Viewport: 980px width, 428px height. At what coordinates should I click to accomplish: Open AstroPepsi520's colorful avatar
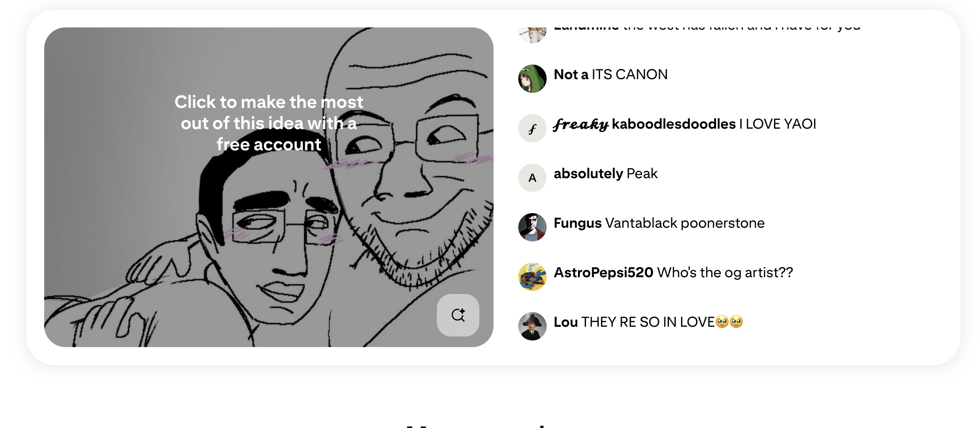click(532, 277)
